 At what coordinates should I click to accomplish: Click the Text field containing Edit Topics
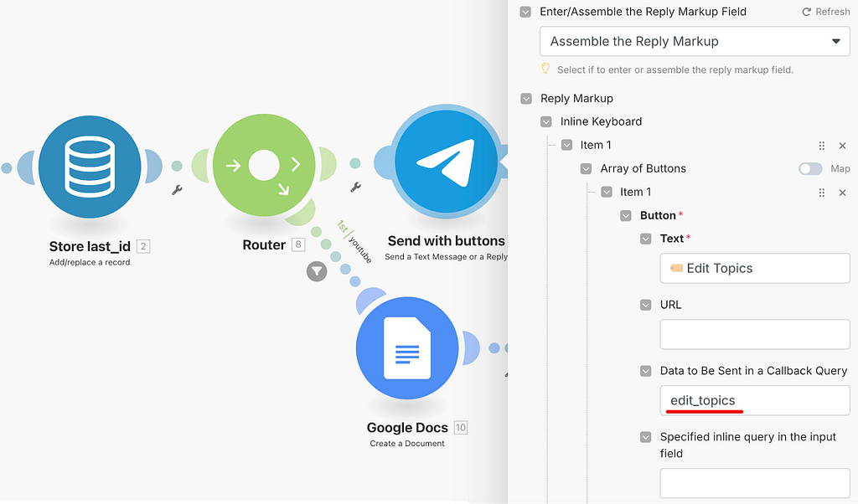click(x=755, y=269)
